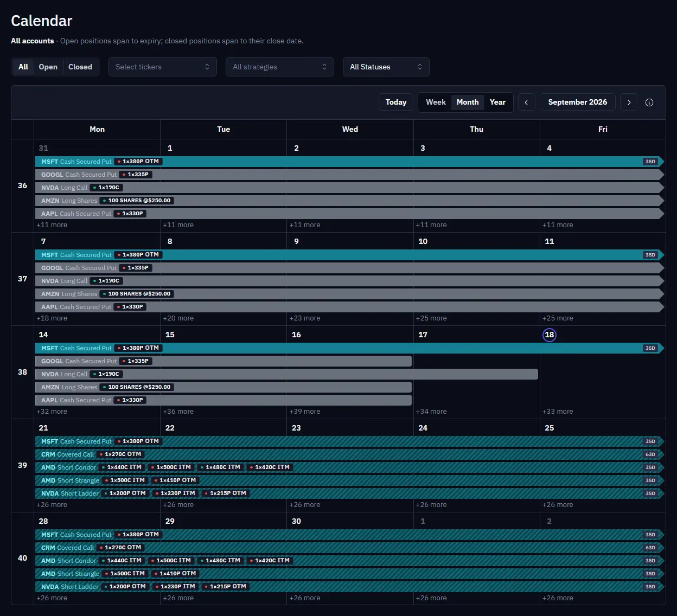This screenshot has height=616, width=677.
Task: Click the 1×270C OTM tag in week 39
Action: (120, 454)
